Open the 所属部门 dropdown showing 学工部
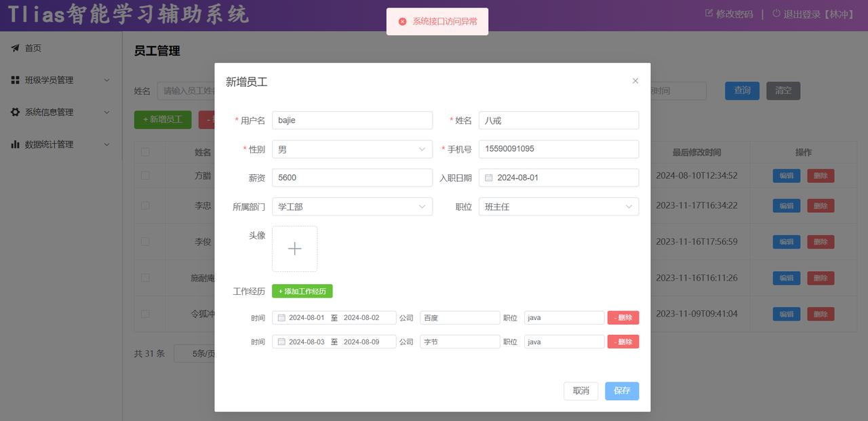This screenshot has height=421, width=868. click(x=352, y=207)
